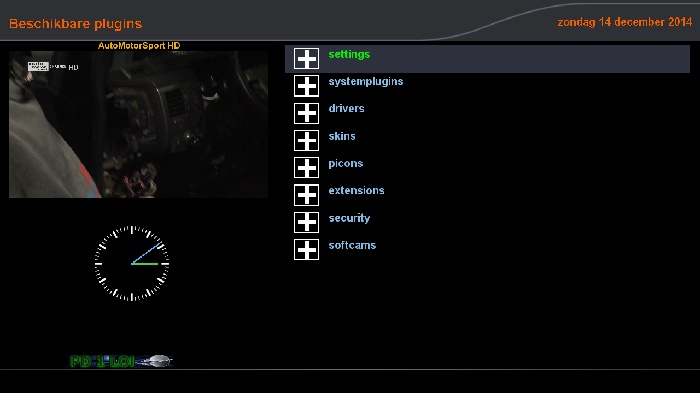Click the AutoMotorSport HD video preview

pyautogui.click(x=138, y=124)
